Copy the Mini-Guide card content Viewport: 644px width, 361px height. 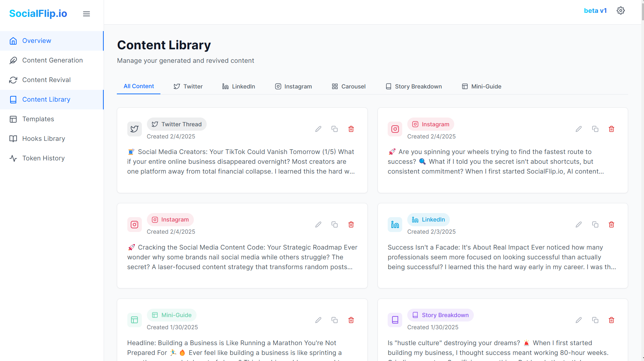(335, 320)
